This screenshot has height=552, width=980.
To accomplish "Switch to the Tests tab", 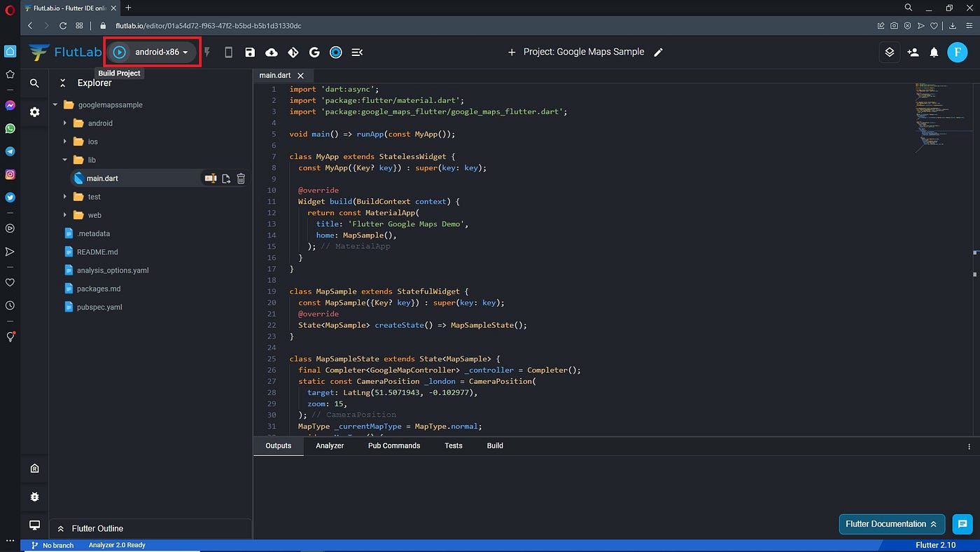I will click(x=454, y=446).
